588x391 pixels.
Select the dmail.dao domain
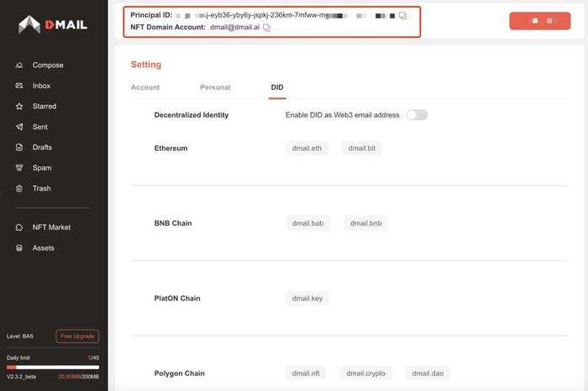pyautogui.click(x=428, y=373)
